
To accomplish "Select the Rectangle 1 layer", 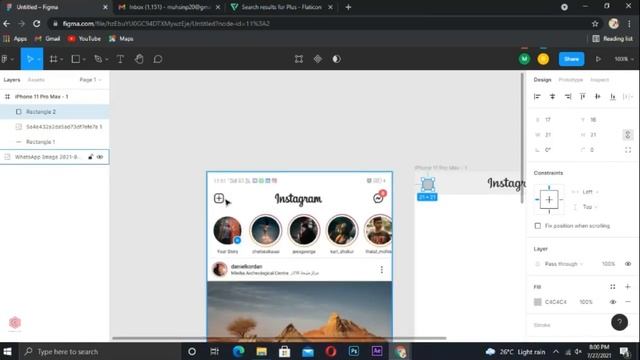I will (x=55, y=142).
